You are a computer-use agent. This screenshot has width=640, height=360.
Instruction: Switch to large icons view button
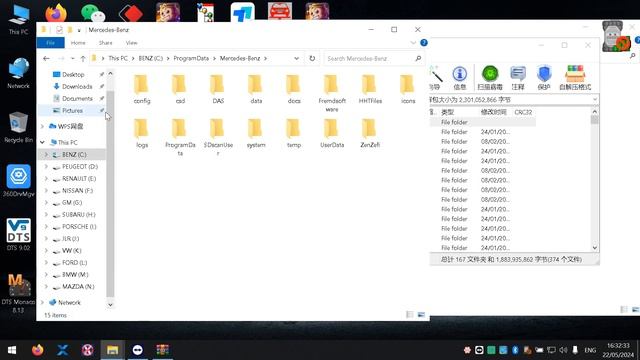(x=421, y=314)
